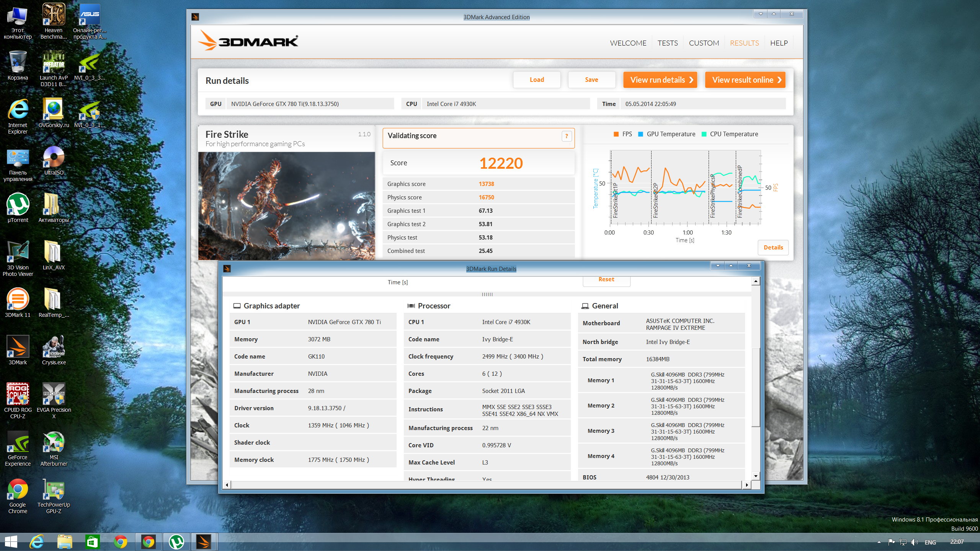The image size is (980, 551).
Task: Click the 3DMark main window dropdown arrow
Action: [x=761, y=14]
